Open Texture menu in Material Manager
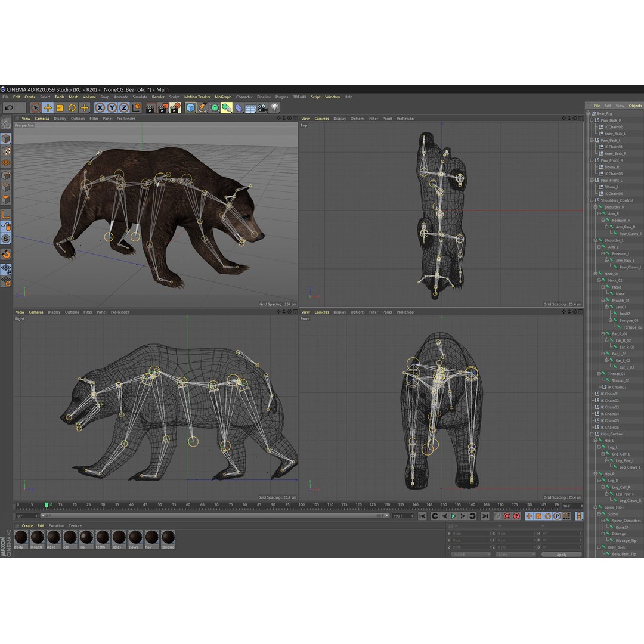This screenshot has height=644, width=644. tap(75, 526)
